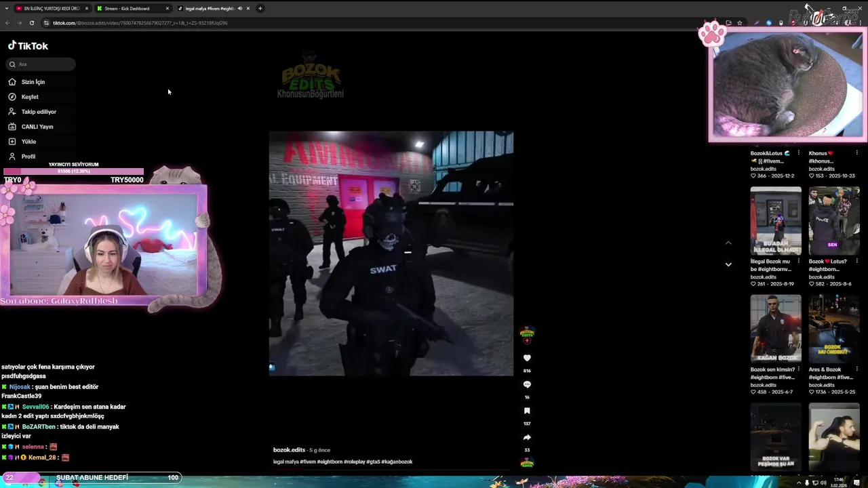This screenshot has width=868, height=488.
Task: Open more options for Bozok Lotus? video
Action: (x=856, y=261)
